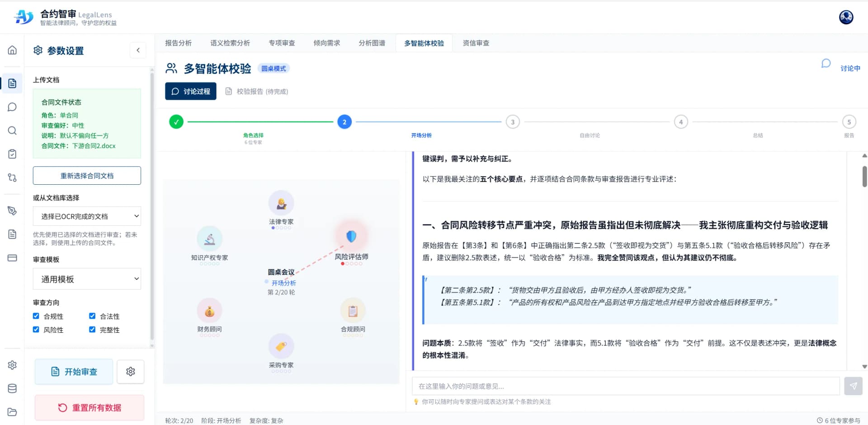Switch to the 资信审查 tab
868x425 pixels.
point(476,43)
